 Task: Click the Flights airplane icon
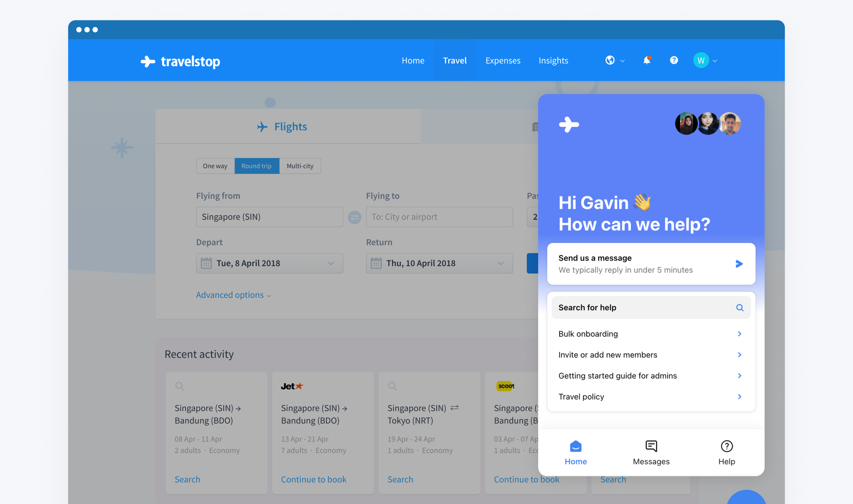262,127
